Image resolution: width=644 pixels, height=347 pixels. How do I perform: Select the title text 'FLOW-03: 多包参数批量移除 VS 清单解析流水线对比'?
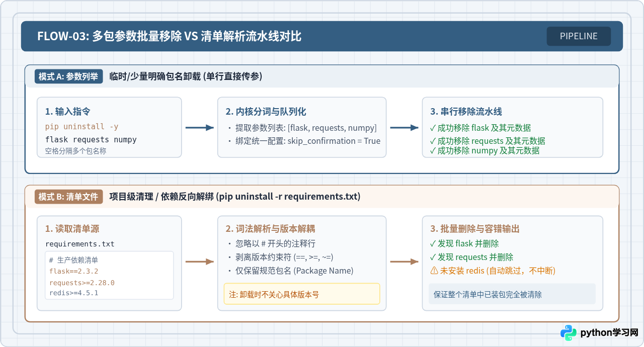(169, 36)
